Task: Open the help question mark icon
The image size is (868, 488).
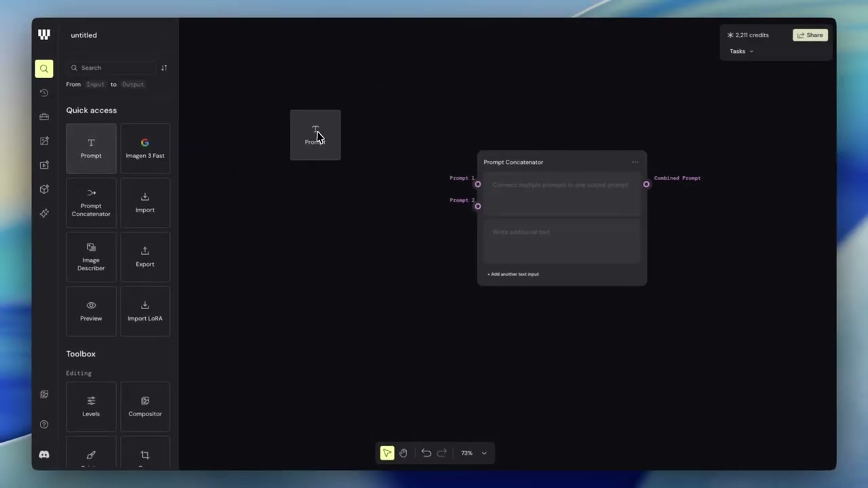Action: [44, 424]
